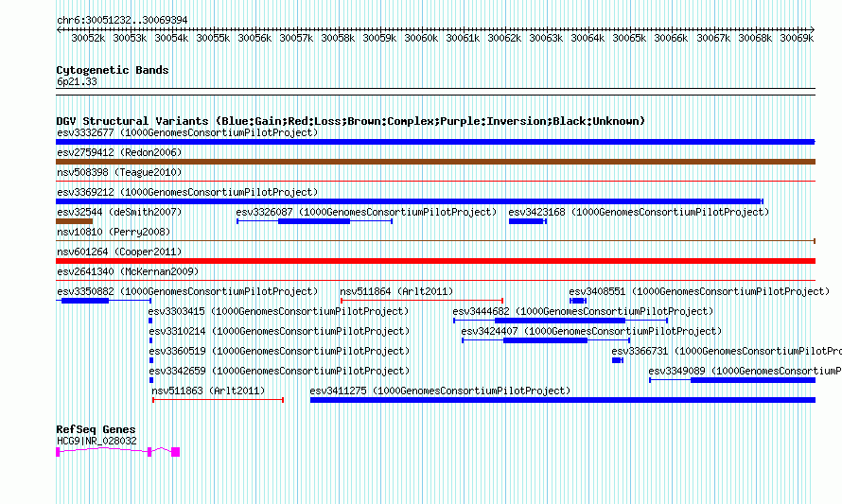This screenshot has width=842, height=504.
Task: Open the esv3411275 variant label
Action: click(440, 391)
